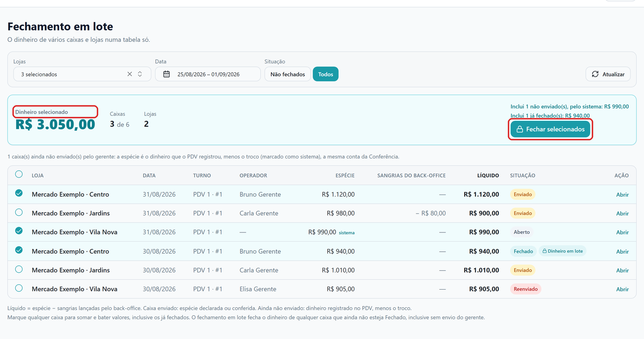
Task: Open the Centro caixa of R$ 940,00
Action: point(622,252)
